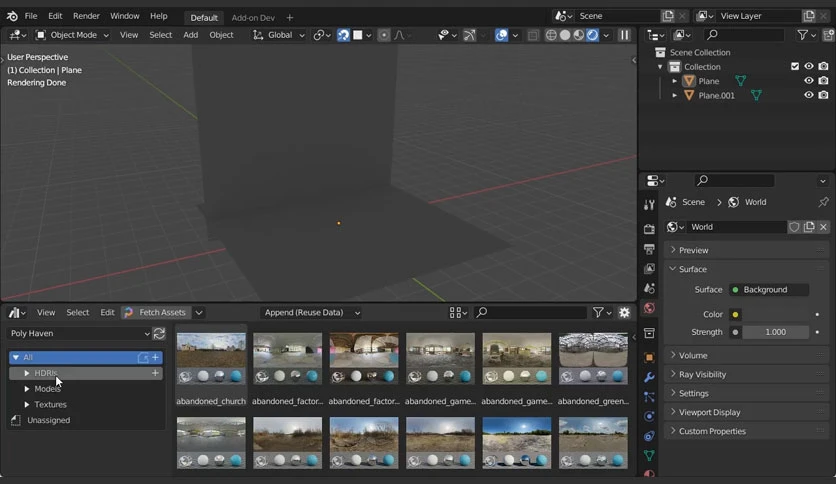
Task: Expand the HDRIs catalog
Action: [x=27, y=373]
